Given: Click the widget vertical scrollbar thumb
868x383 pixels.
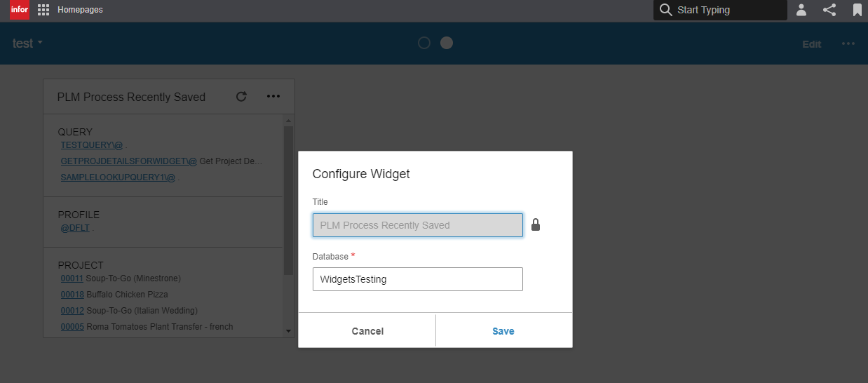Looking at the screenshot, I should (x=288, y=201).
